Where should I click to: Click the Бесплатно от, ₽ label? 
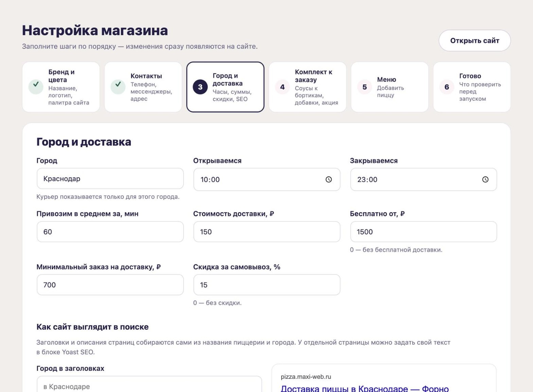(377, 214)
